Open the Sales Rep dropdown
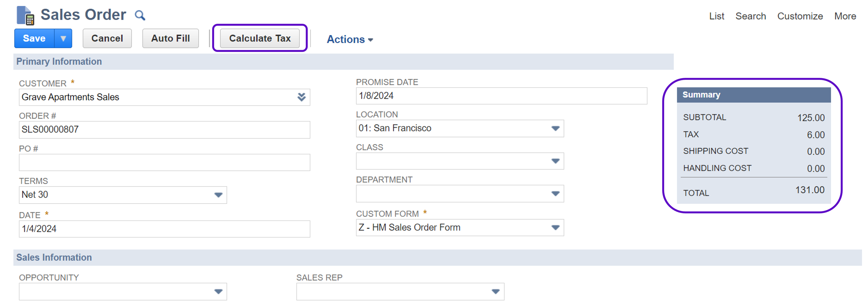The image size is (868, 305). [495, 291]
